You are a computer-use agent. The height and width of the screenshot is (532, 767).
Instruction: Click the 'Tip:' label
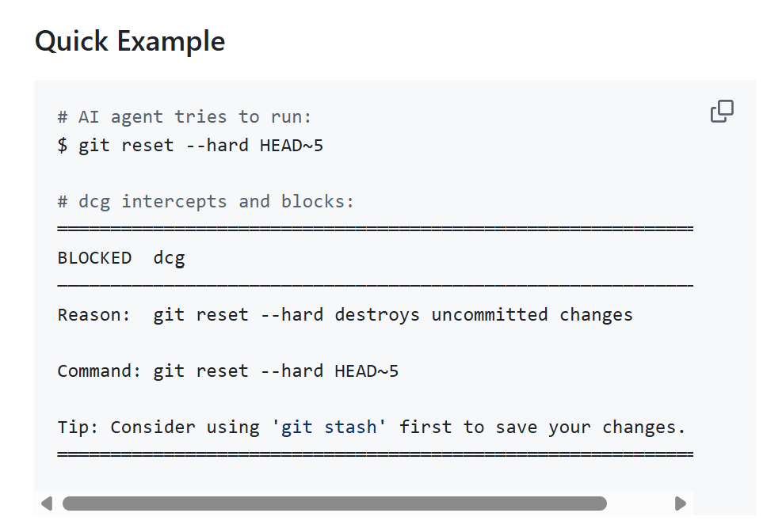pyautogui.click(x=78, y=427)
